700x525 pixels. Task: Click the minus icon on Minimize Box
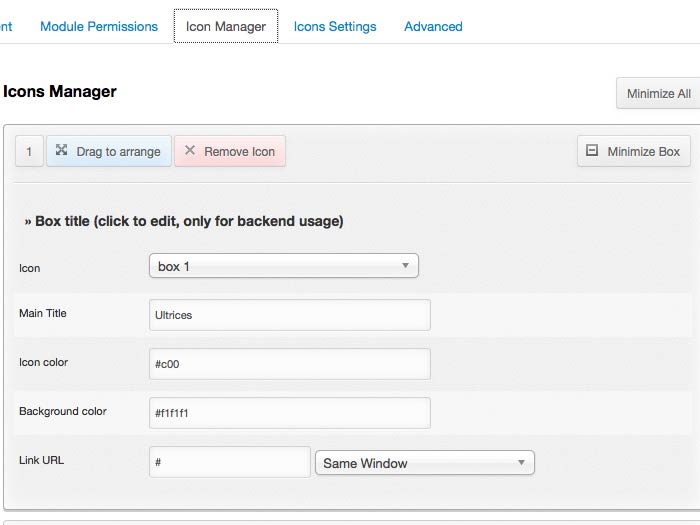point(592,151)
